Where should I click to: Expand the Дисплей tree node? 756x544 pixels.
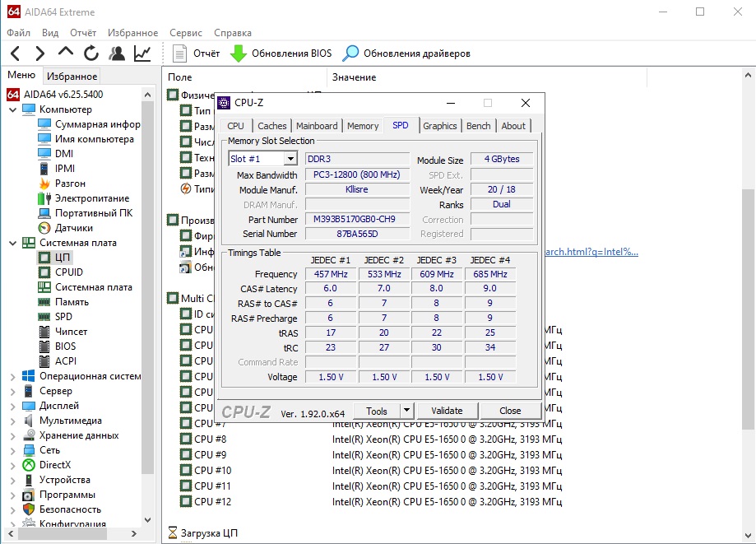pyautogui.click(x=12, y=406)
